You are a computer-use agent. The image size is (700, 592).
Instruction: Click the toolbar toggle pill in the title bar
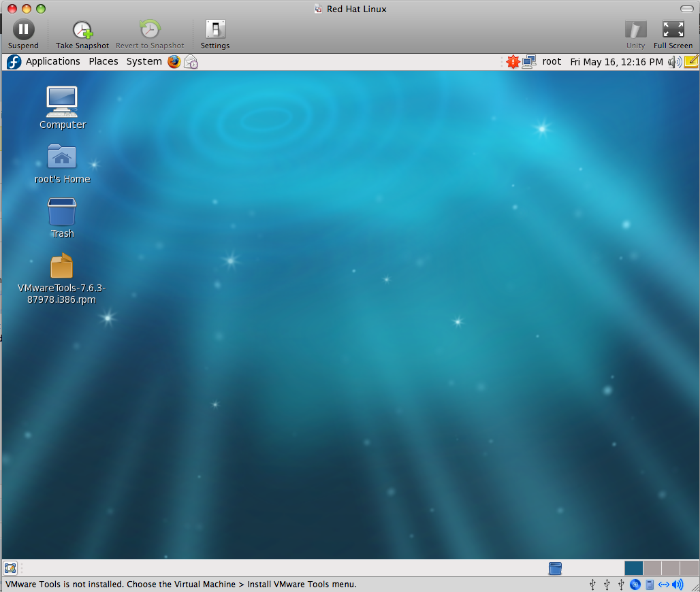coord(686,9)
